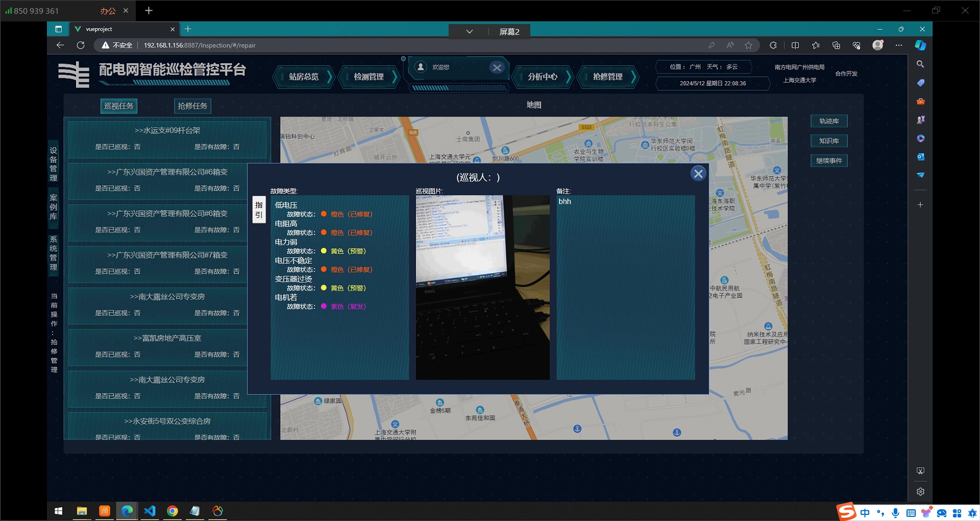The image size is (980, 521).
Task: Click the 备注 text area containing bhh
Action: pyautogui.click(x=625, y=288)
